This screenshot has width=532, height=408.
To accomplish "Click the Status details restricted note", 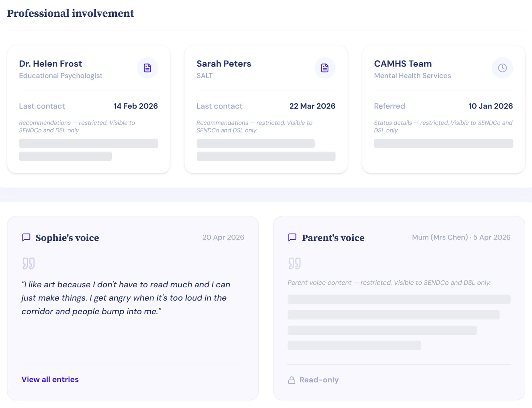I will point(443,126).
